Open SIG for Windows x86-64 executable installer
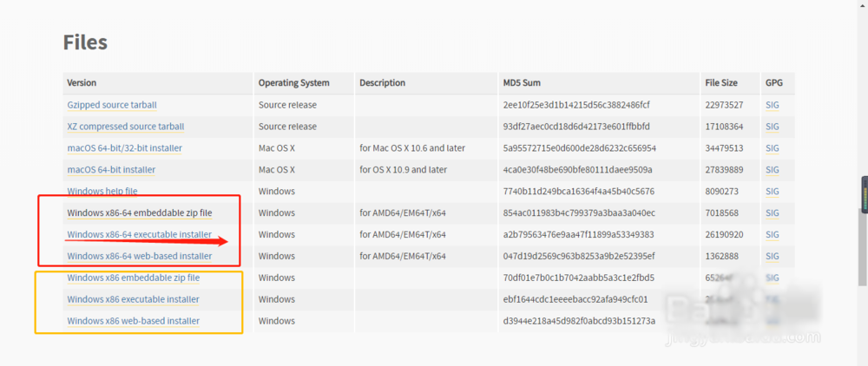Screen dimensions: 868x366 pos(773,234)
